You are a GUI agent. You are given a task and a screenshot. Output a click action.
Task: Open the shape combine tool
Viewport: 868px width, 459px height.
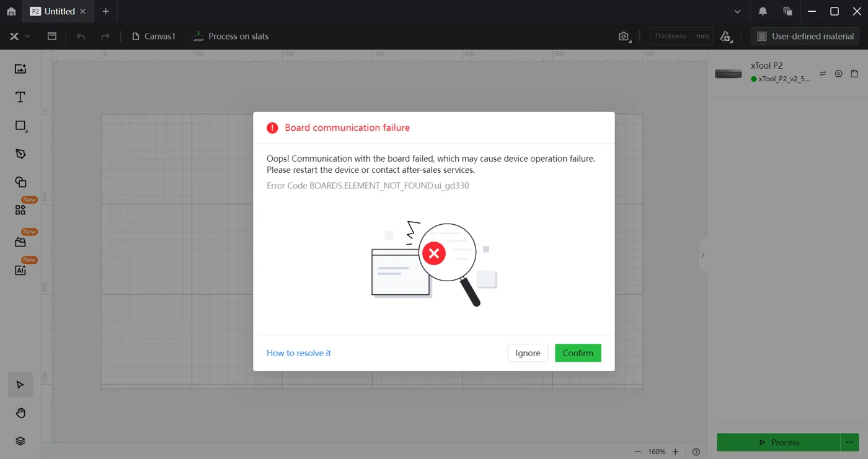coord(20,182)
